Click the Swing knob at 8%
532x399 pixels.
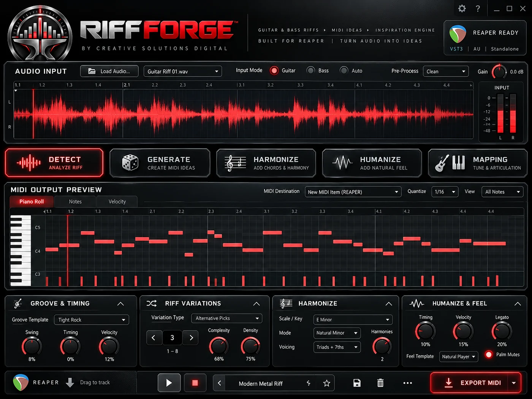[x=32, y=346]
